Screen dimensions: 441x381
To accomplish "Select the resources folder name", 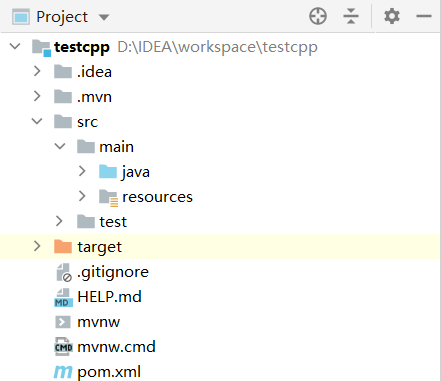I will (x=157, y=197).
